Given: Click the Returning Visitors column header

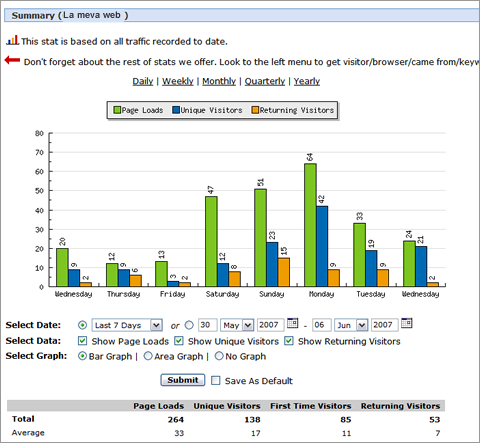Looking at the screenshot, I should click(400, 406).
